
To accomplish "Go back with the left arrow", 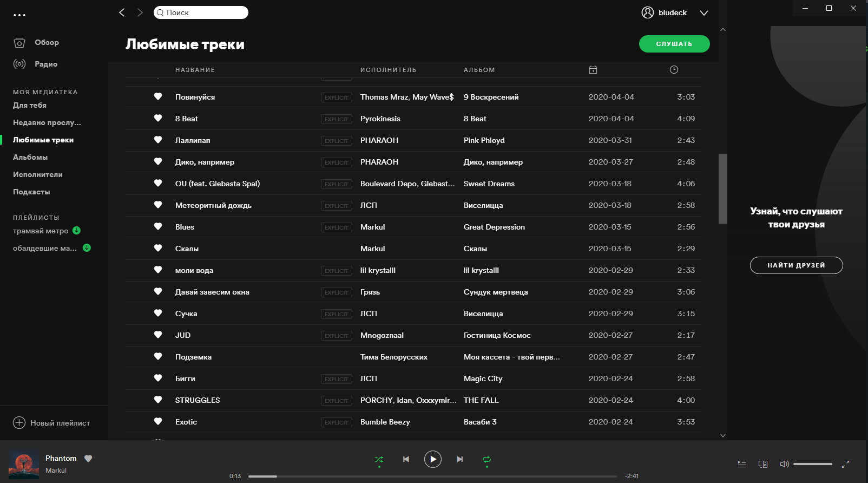I will 122,12.
